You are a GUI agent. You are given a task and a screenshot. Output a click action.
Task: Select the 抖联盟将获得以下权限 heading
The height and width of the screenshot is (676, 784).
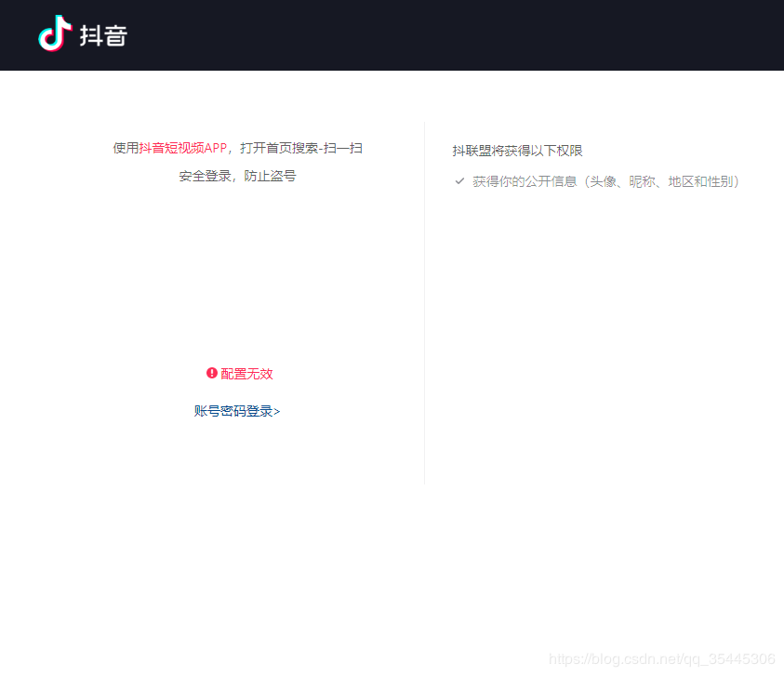pos(517,151)
